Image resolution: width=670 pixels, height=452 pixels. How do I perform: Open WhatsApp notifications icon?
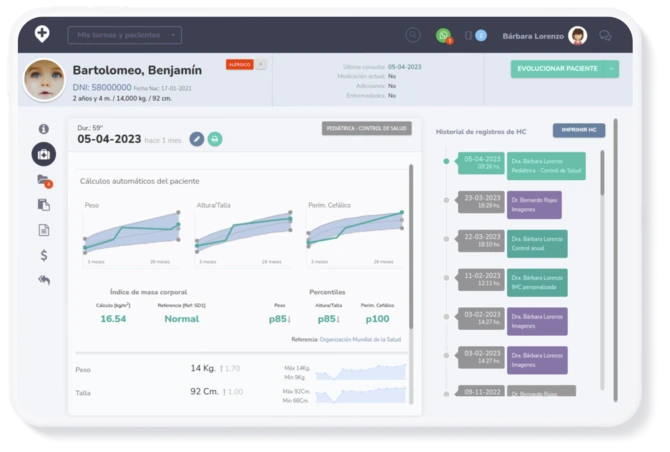[x=443, y=35]
